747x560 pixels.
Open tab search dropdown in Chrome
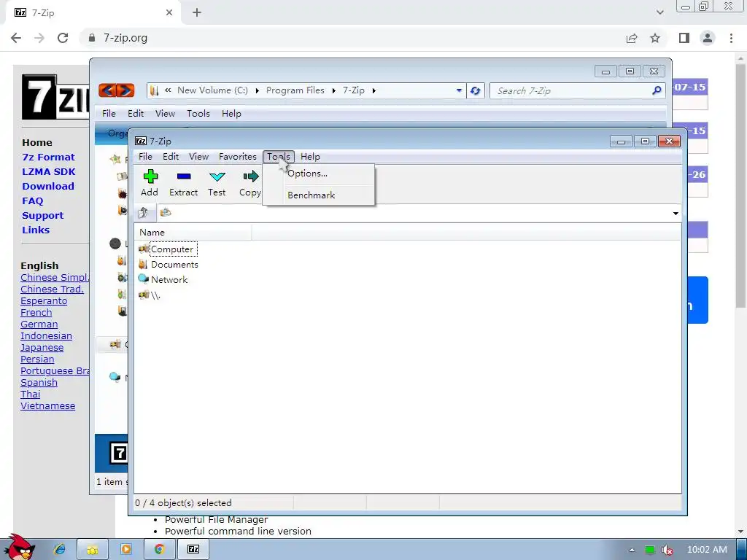pyautogui.click(x=659, y=12)
